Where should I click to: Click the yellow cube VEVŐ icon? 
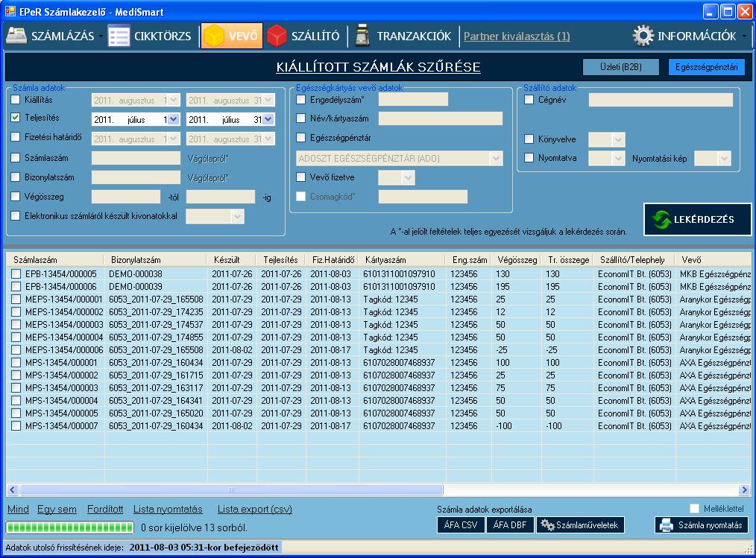[213, 37]
